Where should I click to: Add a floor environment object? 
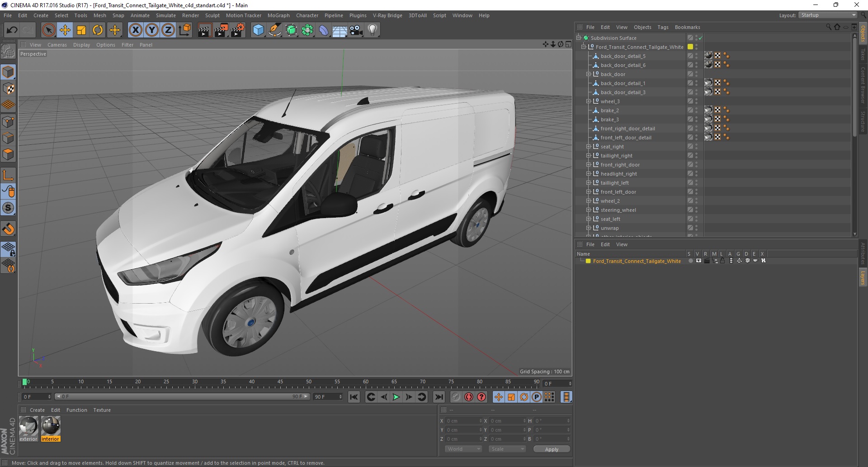(x=340, y=30)
